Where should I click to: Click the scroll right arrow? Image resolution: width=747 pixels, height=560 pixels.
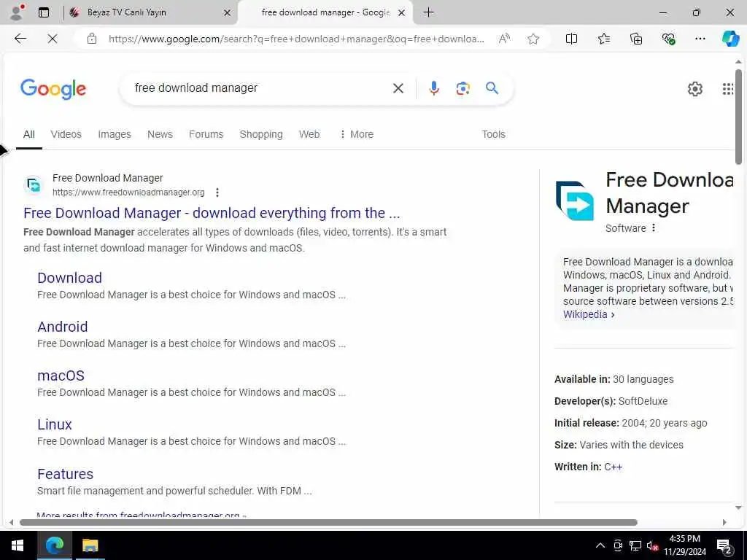pos(724,522)
